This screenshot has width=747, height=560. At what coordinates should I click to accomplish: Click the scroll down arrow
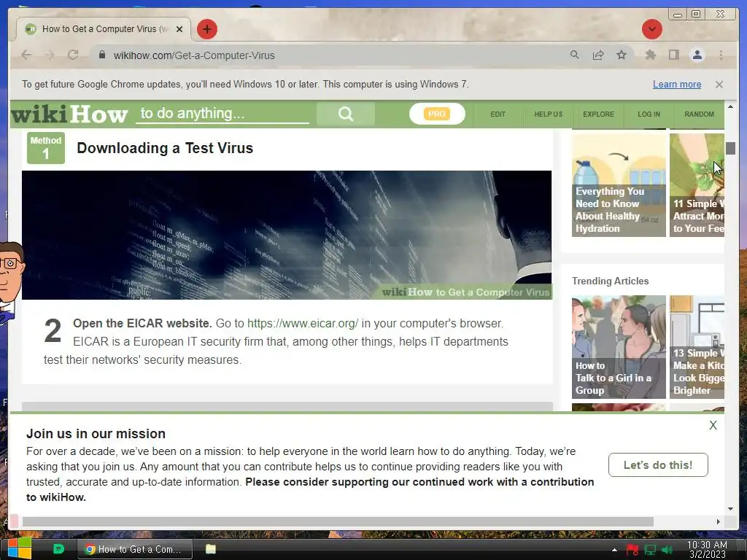tap(730, 508)
